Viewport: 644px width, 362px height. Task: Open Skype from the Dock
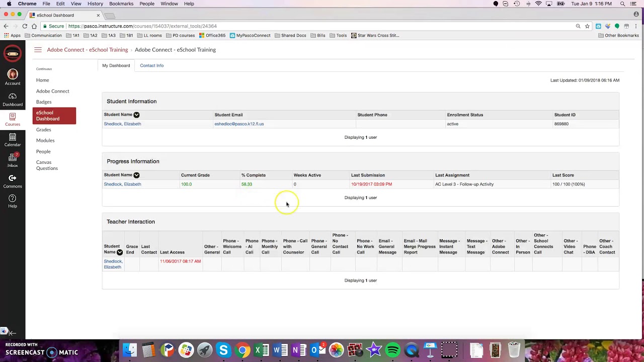click(x=223, y=350)
